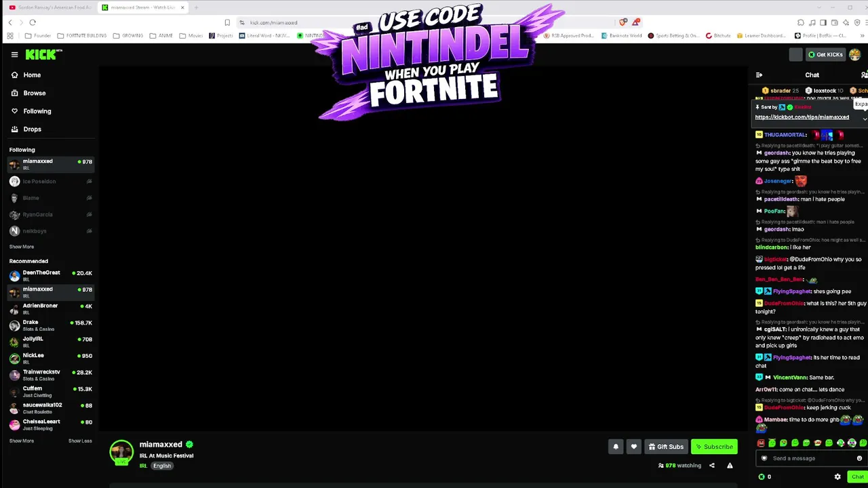
Task: Click the miamaxxed streamer avatar
Action: [x=121, y=453]
